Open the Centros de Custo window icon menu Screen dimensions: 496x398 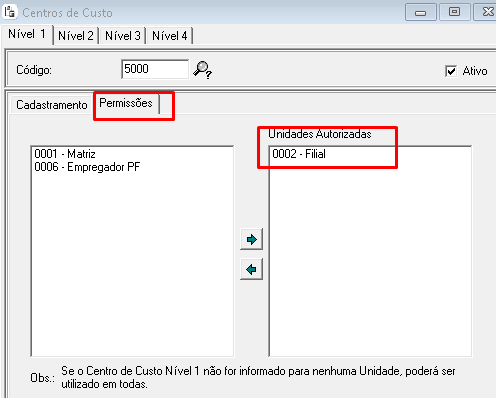pos(9,12)
